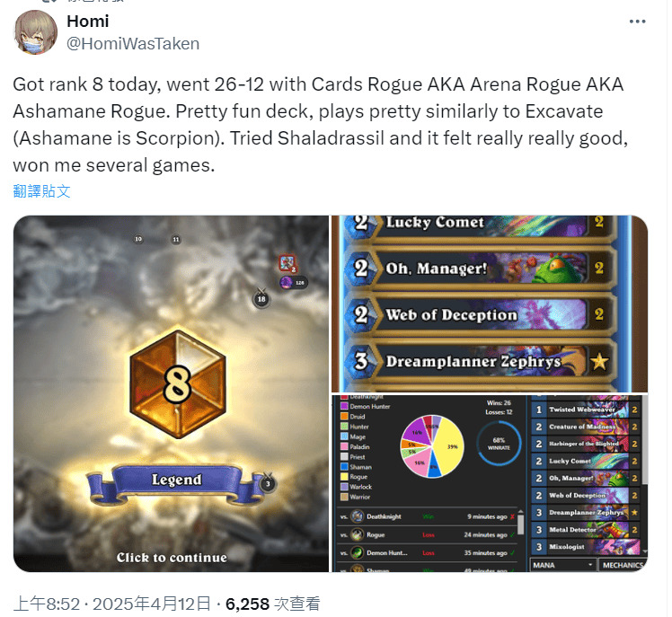Open the @HomiWasTaken handle link

coord(133,44)
